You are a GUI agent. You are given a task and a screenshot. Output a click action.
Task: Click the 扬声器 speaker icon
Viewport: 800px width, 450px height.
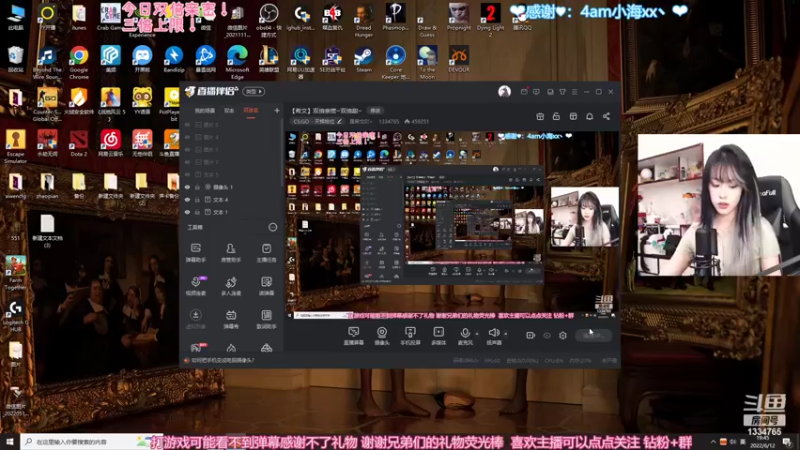click(x=493, y=333)
